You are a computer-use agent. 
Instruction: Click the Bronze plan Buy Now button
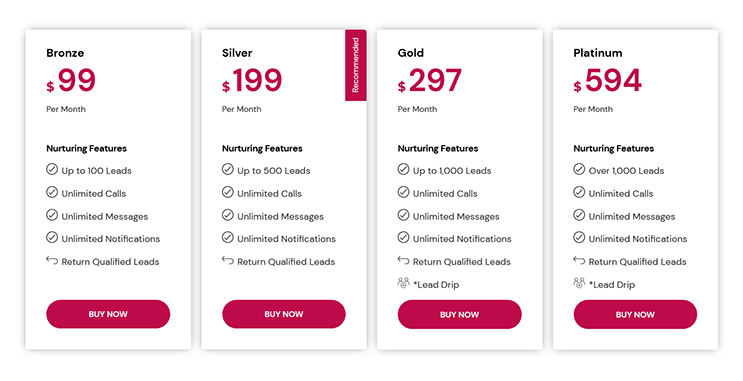[108, 314]
